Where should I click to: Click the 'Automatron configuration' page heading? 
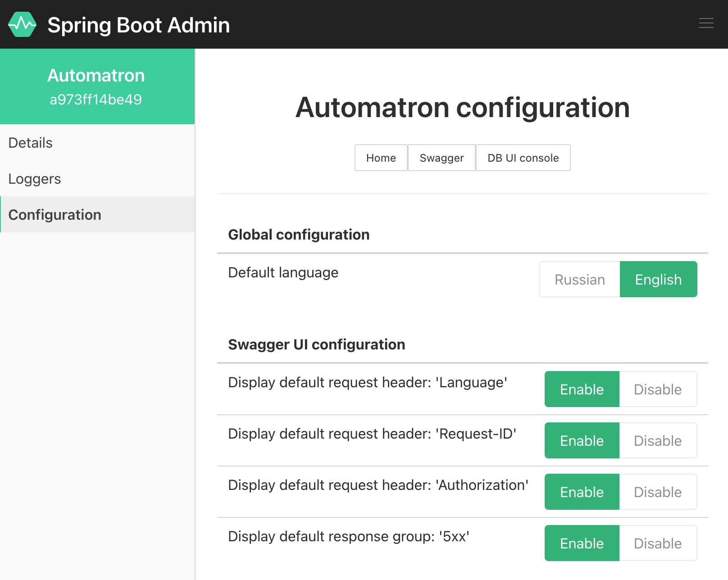(x=463, y=108)
